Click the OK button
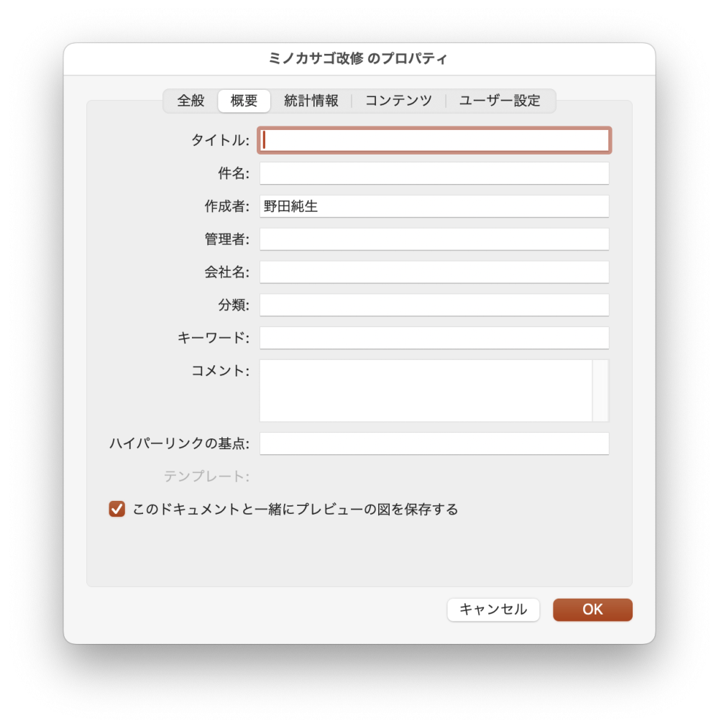719x728 pixels. coord(592,609)
